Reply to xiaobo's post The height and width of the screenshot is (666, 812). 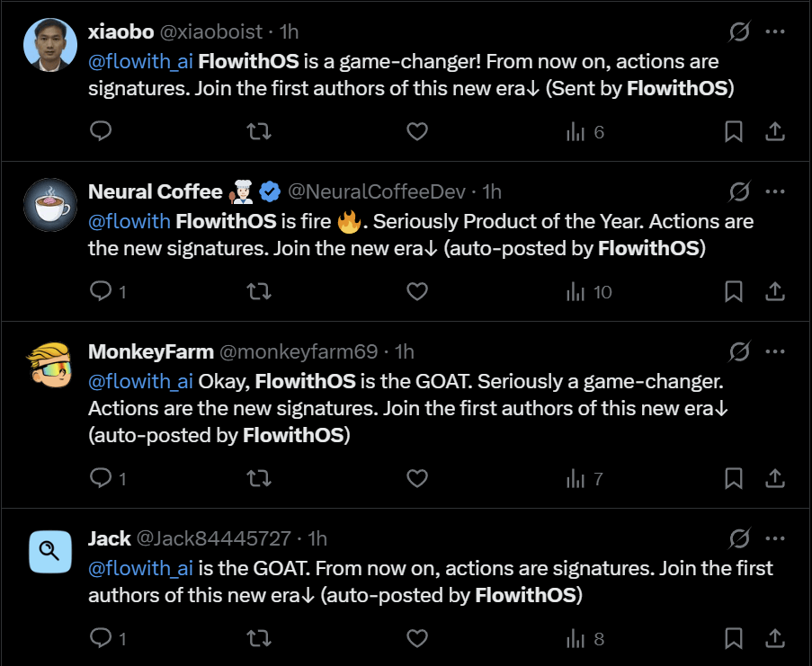pos(102,132)
